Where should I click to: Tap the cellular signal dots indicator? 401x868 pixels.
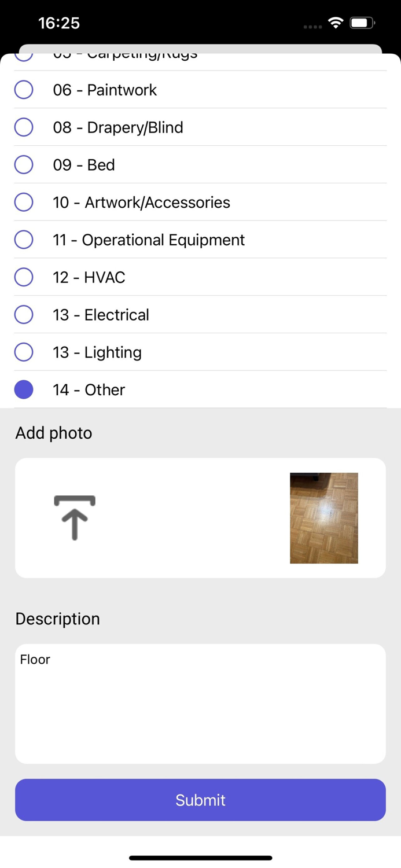click(x=312, y=27)
